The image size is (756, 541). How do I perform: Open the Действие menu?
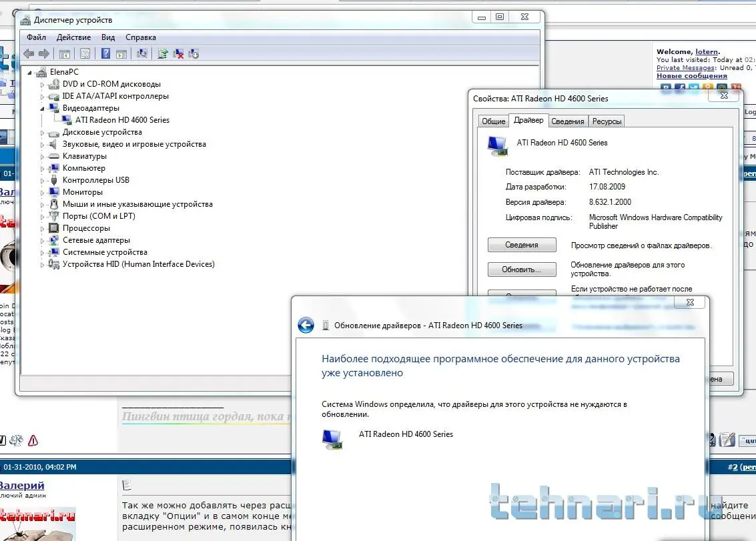pos(73,37)
